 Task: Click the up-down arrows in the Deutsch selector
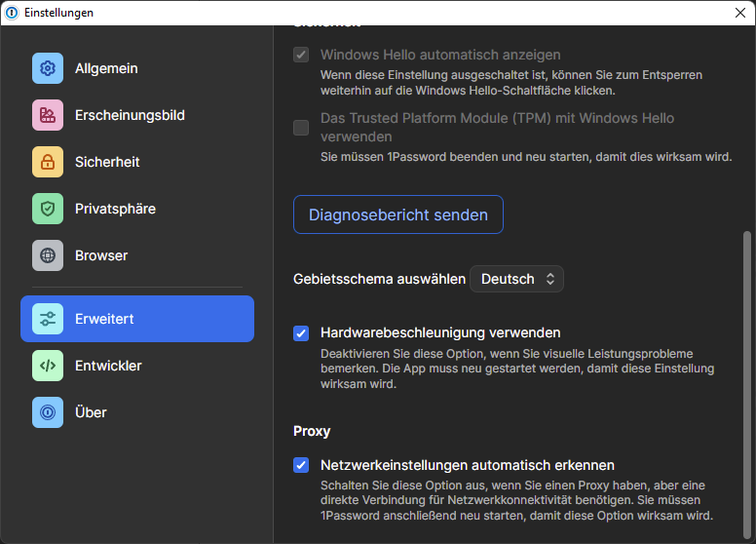[x=549, y=279]
